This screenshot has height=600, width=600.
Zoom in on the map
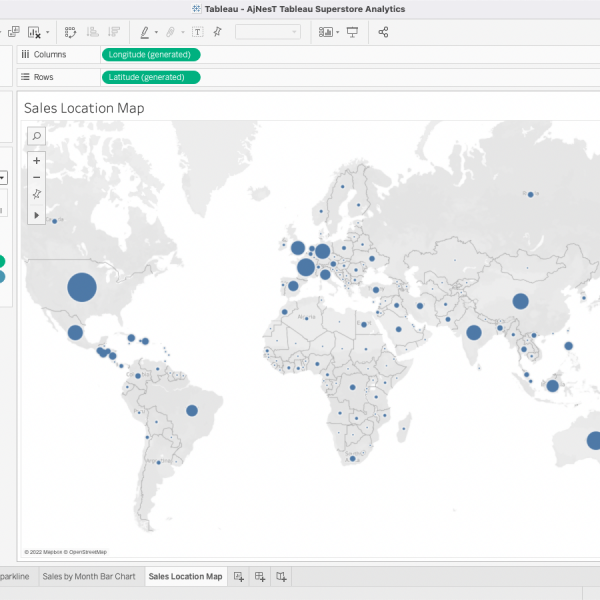[x=37, y=160]
